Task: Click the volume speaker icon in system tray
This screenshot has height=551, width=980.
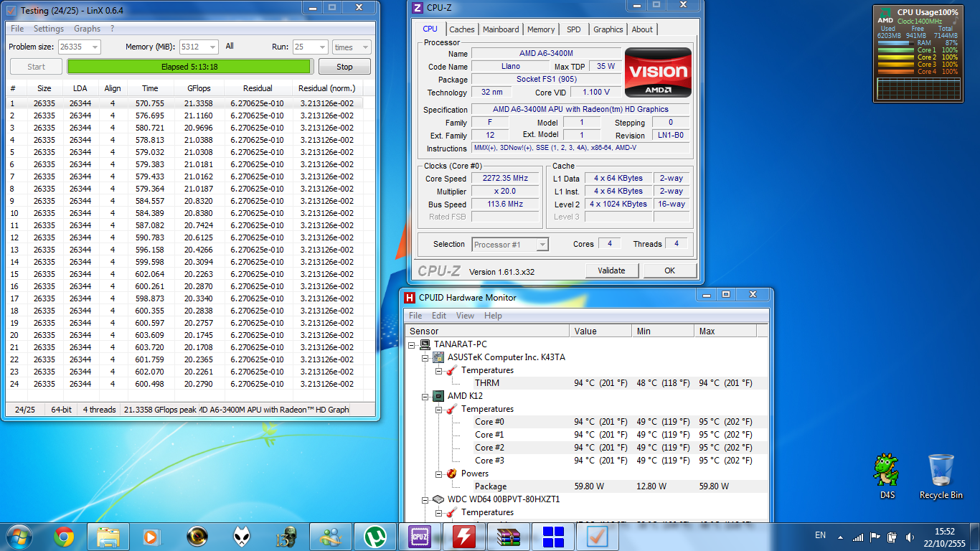Action: coord(910,537)
